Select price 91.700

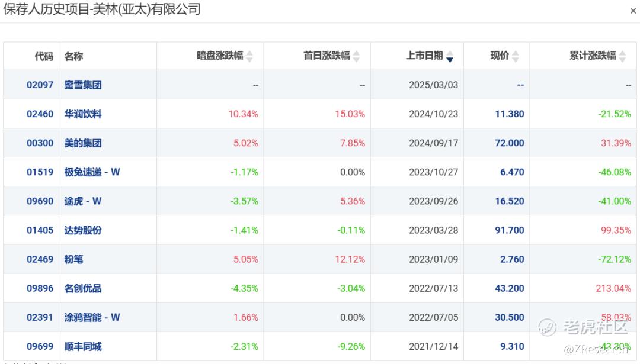510,230
